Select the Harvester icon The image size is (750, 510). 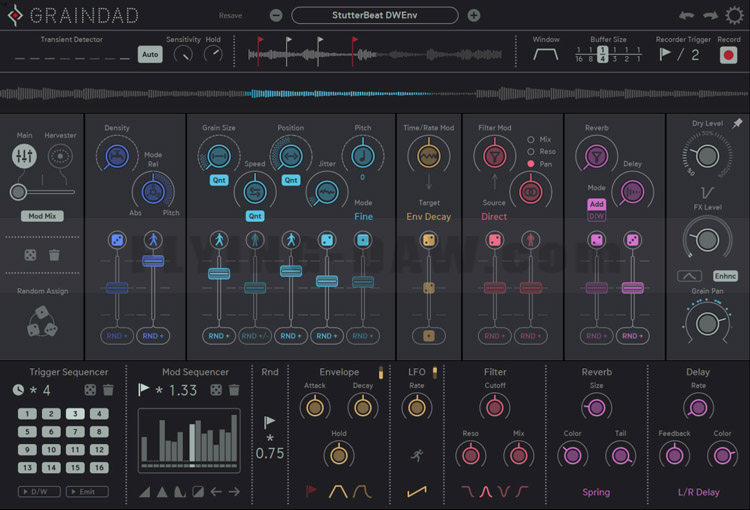pyautogui.click(x=60, y=155)
